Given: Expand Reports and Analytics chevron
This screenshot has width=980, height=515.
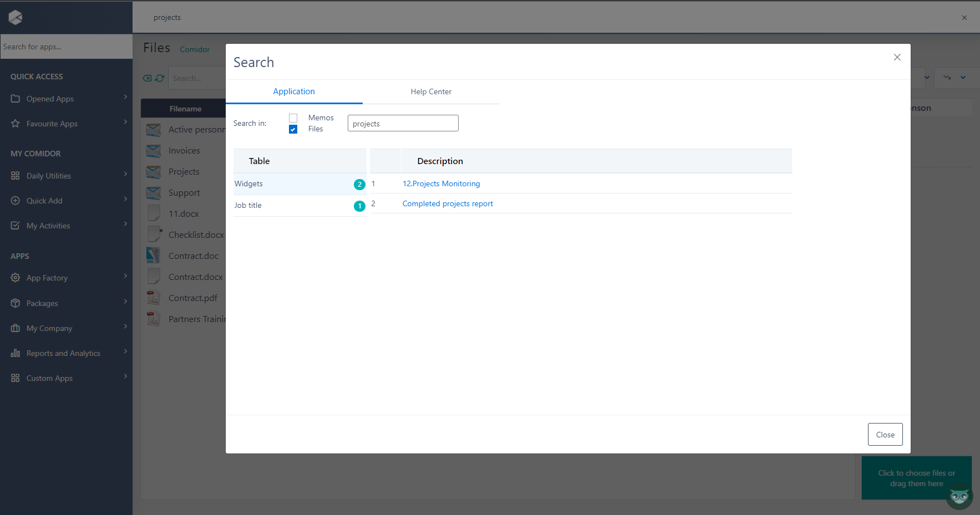Looking at the screenshot, I should coord(125,351).
